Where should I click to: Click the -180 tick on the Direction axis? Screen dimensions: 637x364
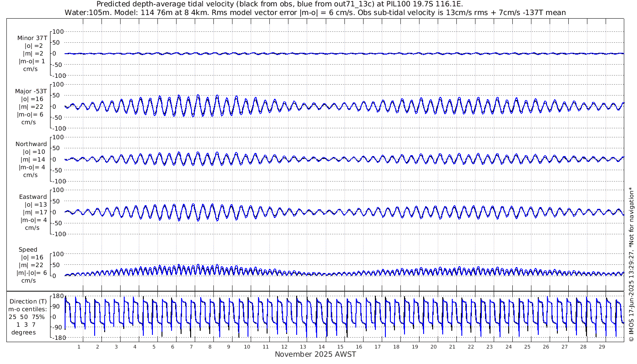[x=56, y=338]
